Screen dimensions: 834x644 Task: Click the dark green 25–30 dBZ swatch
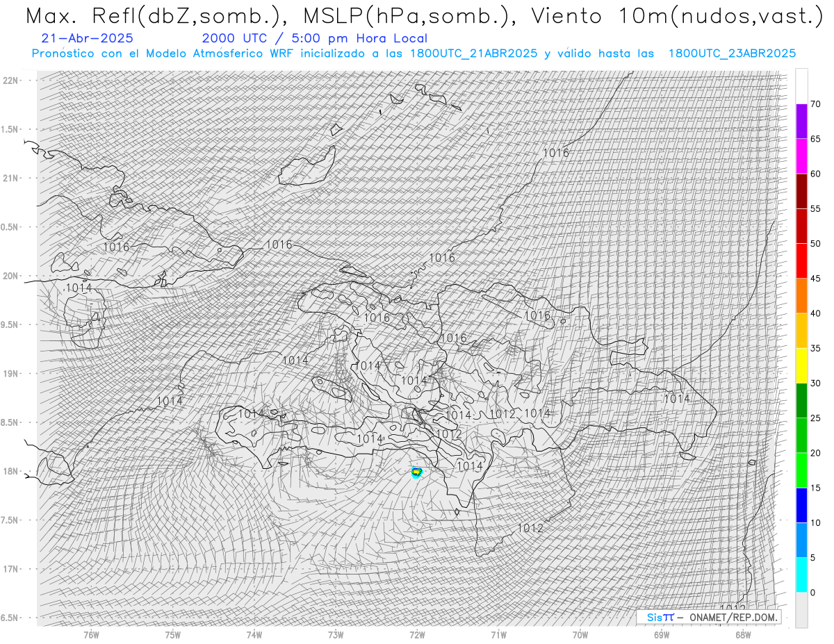[x=801, y=400]
